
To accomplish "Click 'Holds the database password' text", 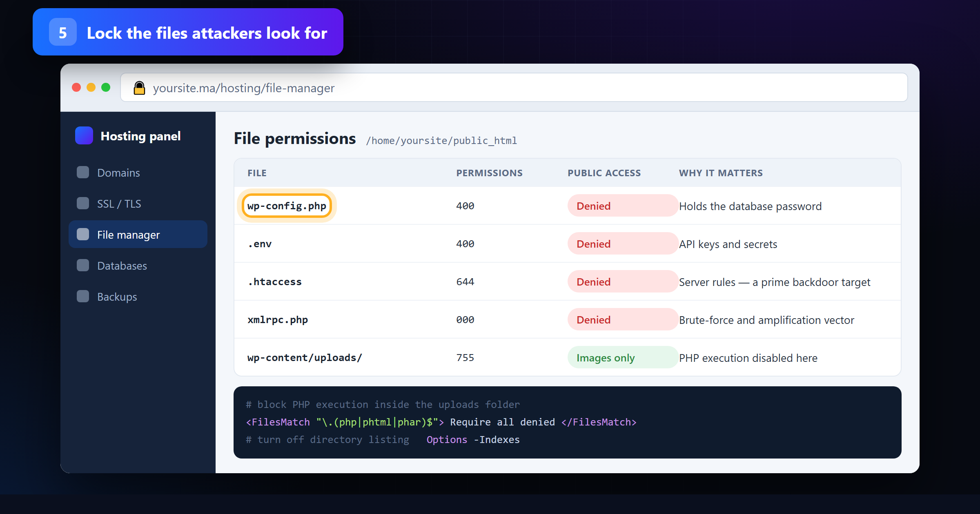I will coord(750,206).
